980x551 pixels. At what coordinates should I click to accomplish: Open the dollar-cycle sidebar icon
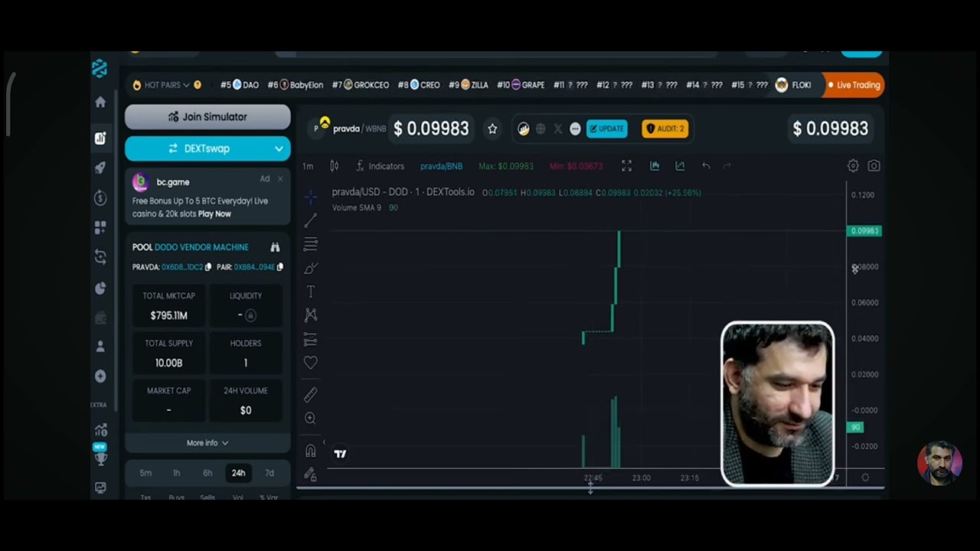click(100, 198)
